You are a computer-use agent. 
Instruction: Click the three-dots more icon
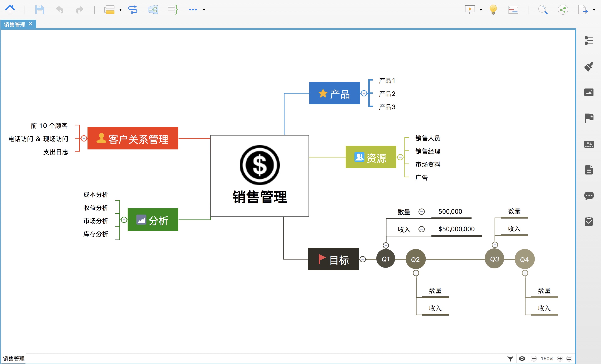pyautogui.click(x=193, y=10)
